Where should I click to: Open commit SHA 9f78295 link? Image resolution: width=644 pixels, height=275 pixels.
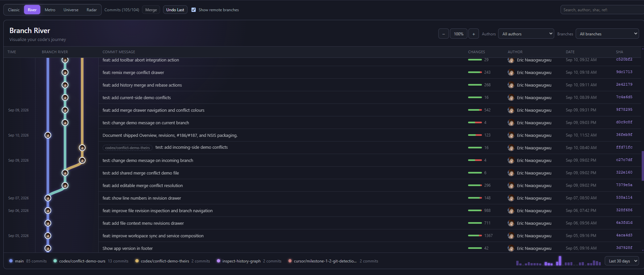624,109
